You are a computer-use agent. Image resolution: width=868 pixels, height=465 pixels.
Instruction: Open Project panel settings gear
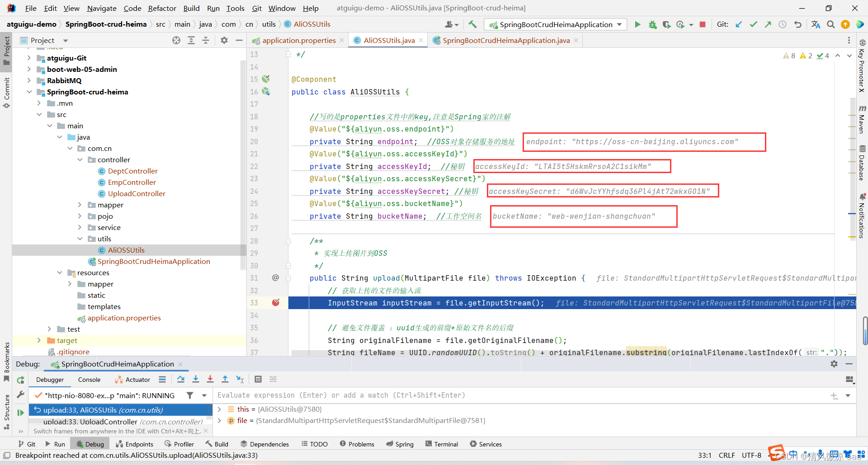pos(224,40)
